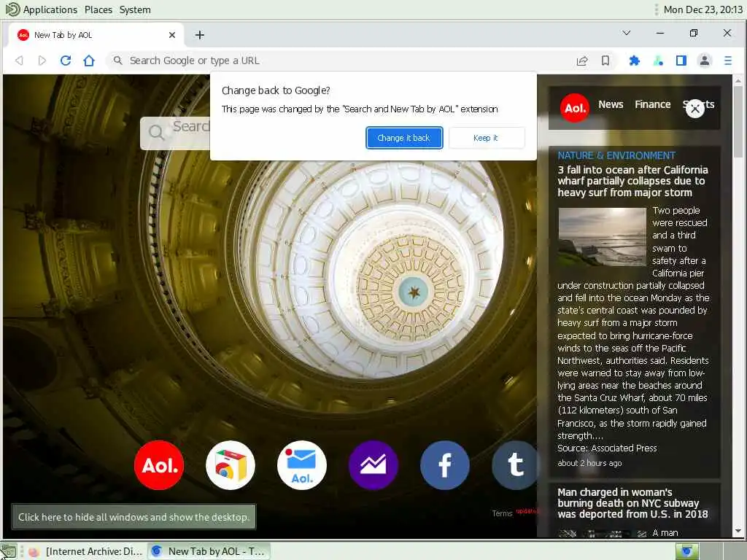Click the magnifier icon in AOL search box
This screenshot has height=560, width=747.
(x=156, y=132)
